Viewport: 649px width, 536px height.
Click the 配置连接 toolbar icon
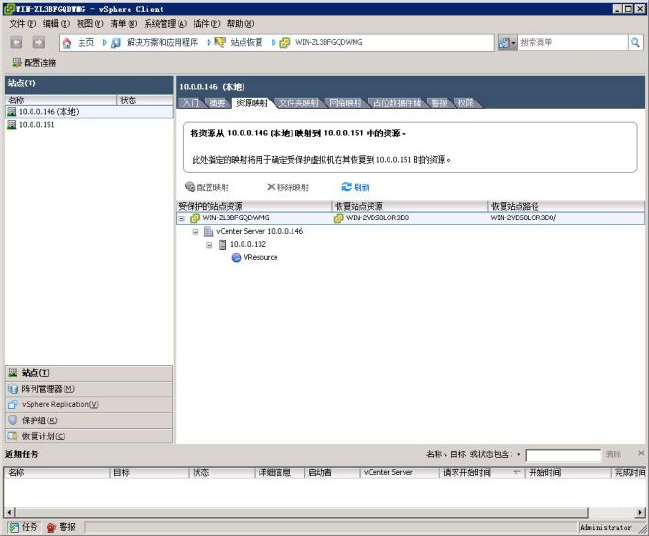tap(15, 62)
